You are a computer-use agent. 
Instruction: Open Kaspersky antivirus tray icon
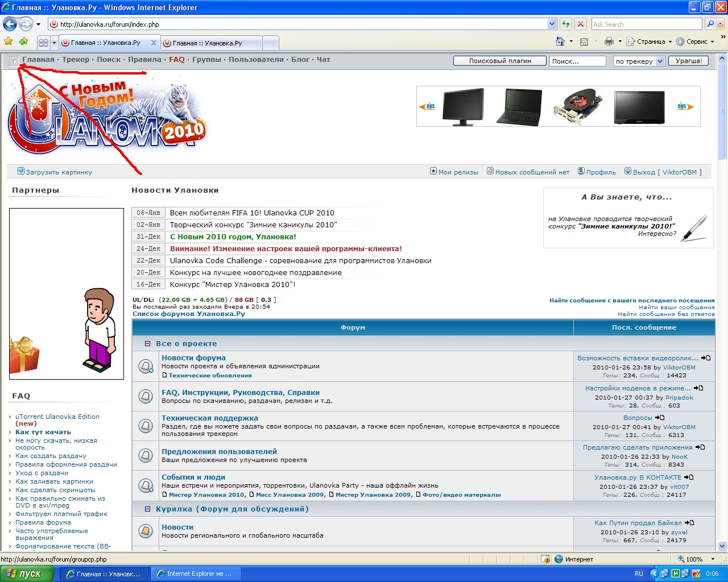[696, 573]
